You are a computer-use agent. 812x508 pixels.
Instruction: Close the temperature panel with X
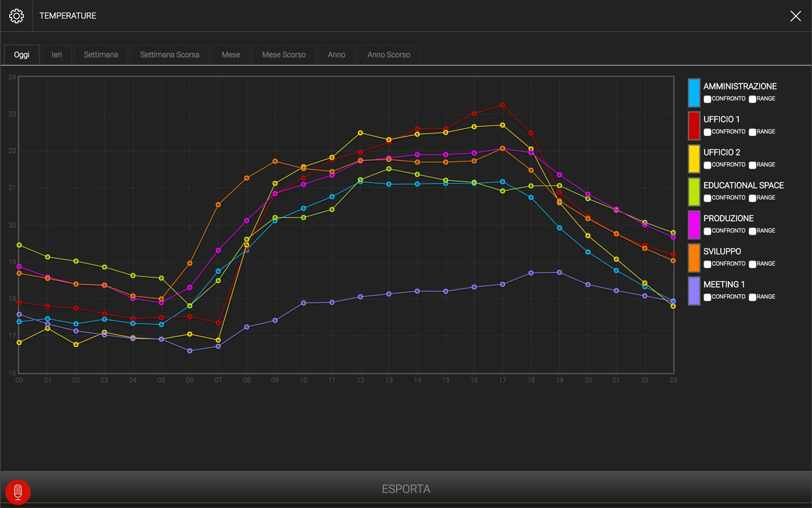point(795,16)
